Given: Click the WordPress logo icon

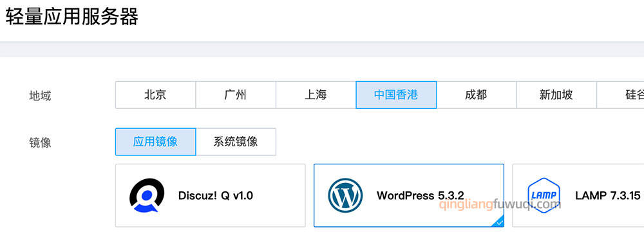Looking at the screenshot, I should click(x=345, y=195).
